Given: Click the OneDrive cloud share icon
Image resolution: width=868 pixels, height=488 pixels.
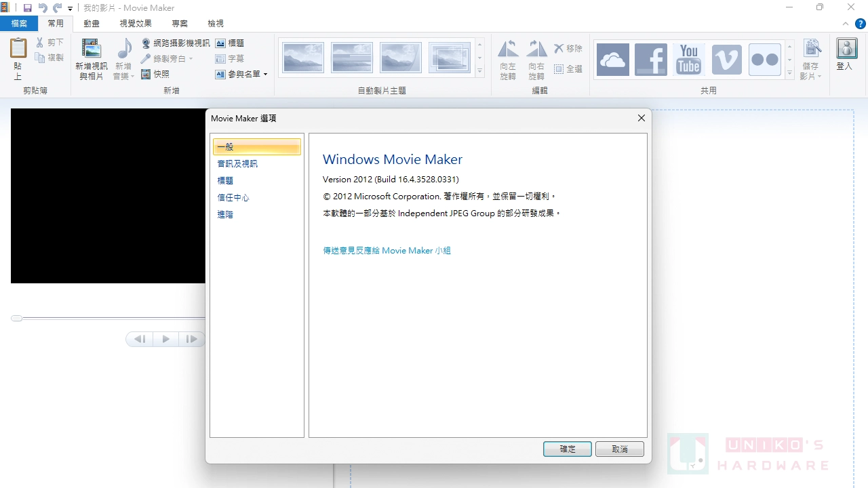Looking at the screenshot, I should [613, 60].
